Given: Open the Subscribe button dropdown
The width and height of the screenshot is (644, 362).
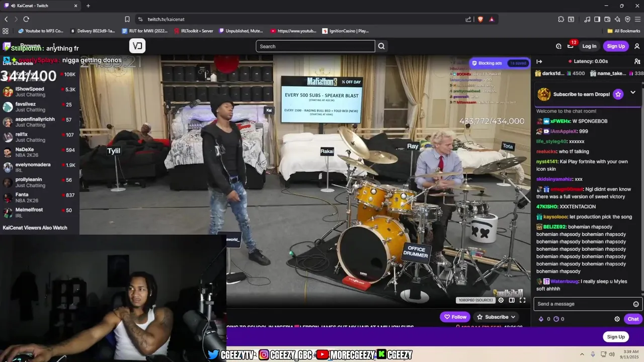Looking at the screenshot, I should tap(513, 317).
